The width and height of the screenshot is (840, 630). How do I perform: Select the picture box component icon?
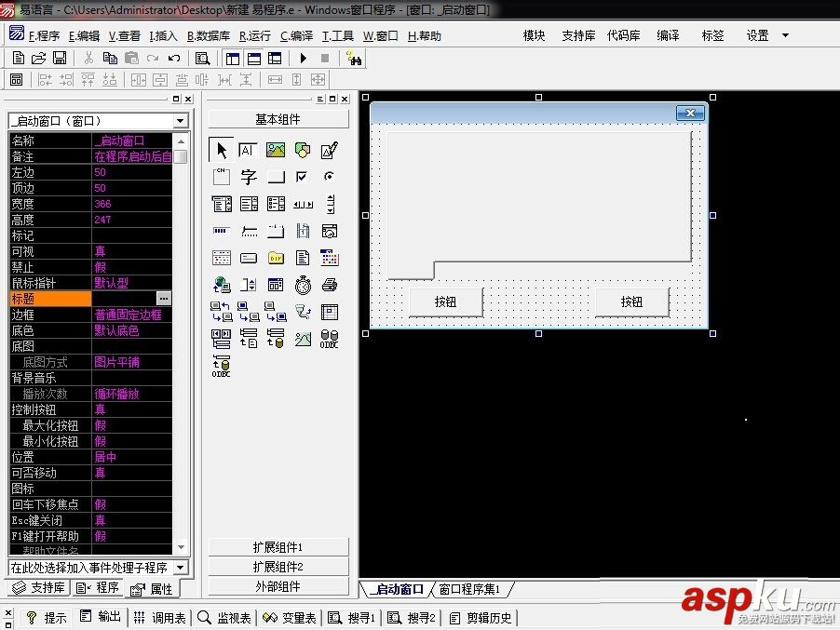click(x=276, y=150)
